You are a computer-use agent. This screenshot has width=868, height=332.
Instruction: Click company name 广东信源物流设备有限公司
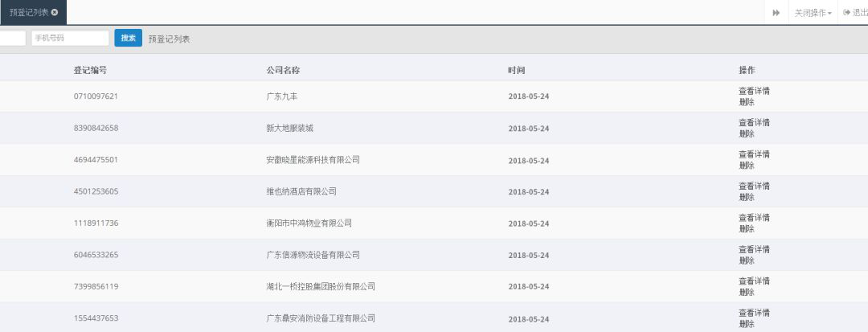click(313, 255)
